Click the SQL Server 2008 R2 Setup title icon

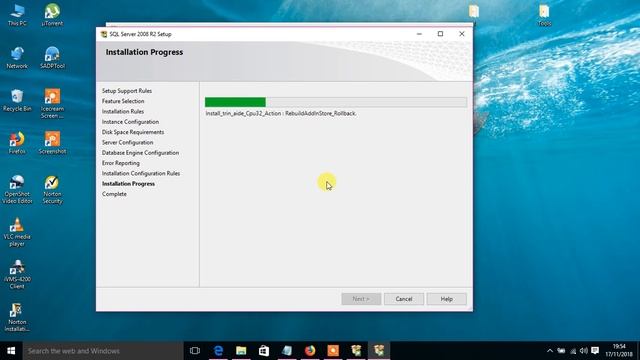point(104,34)
